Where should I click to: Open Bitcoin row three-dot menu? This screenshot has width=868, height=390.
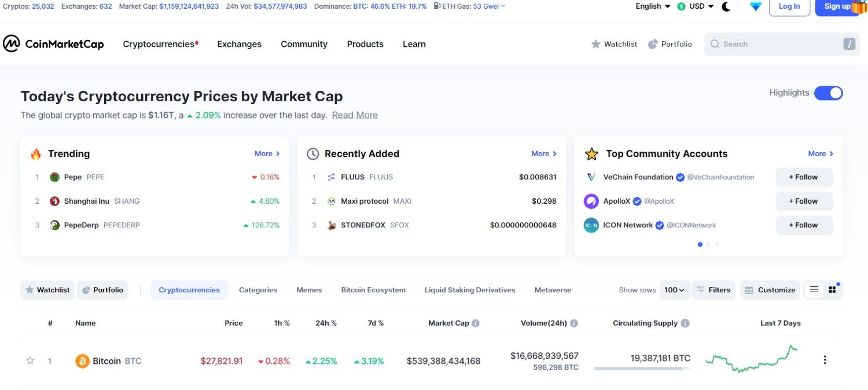pos(825,360)
